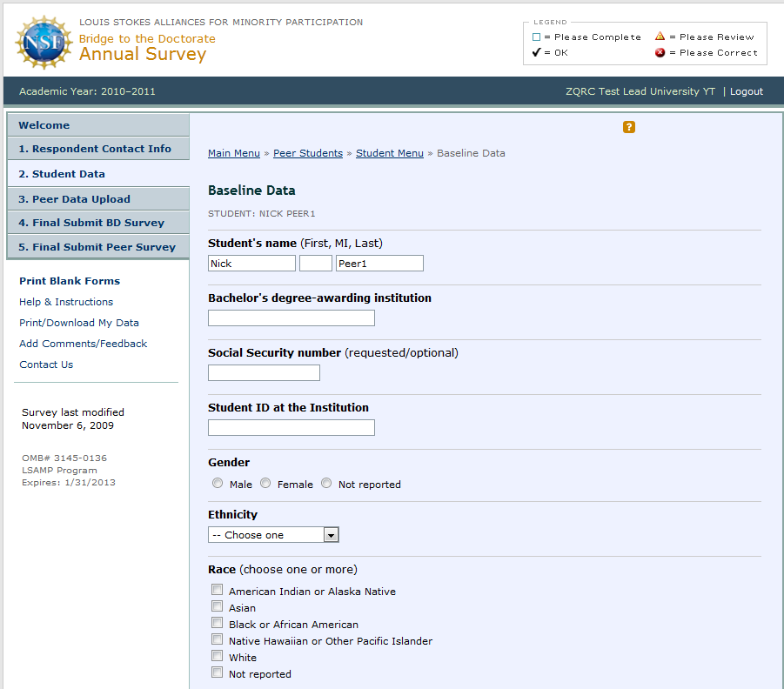Select the Female gender radio button

point(265,484)
